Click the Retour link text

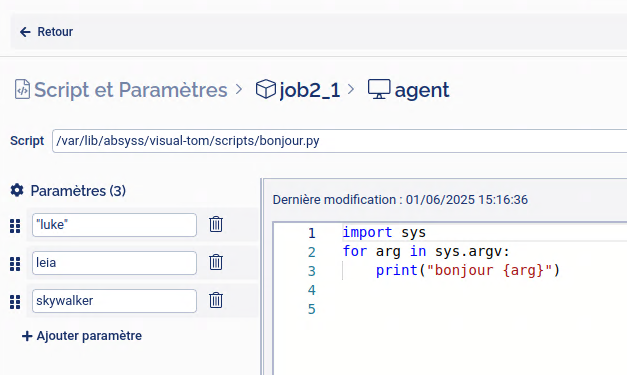click(x=55, y=32)
